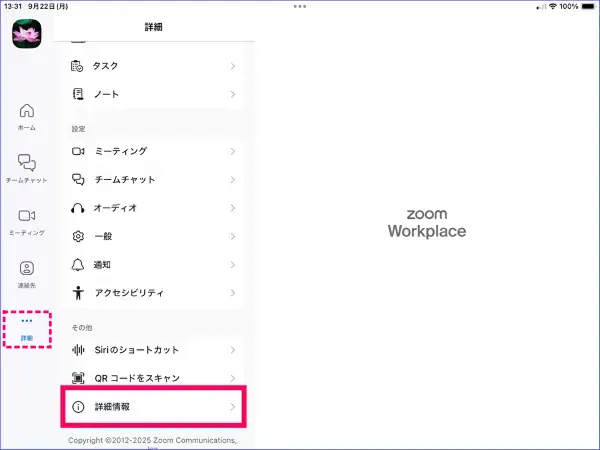
Task: Click the 通知 bell icon
Action: (x=78, y=265)
